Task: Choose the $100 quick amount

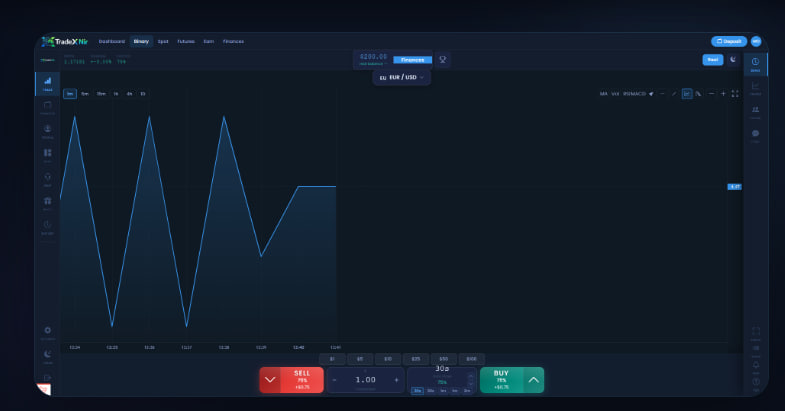Action: tap(472, 359)
